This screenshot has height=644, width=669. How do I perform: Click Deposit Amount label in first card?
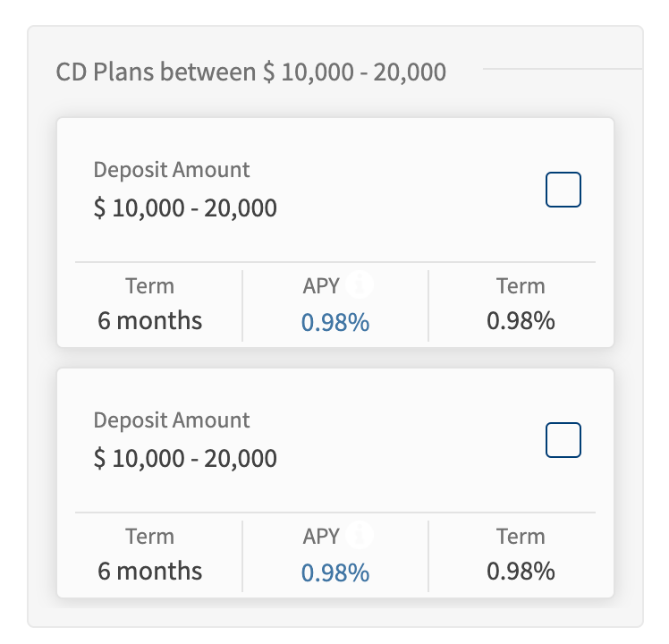[x=172, y=170]
